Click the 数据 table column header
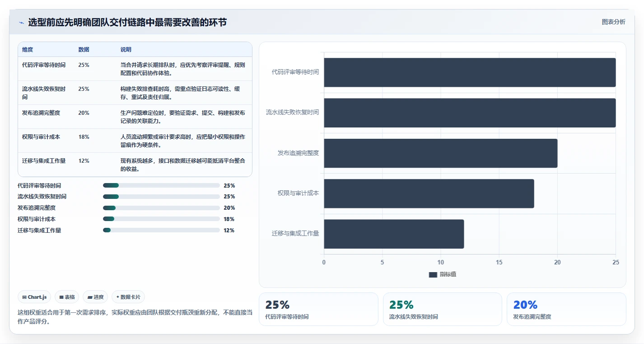Image resolution: width=644 pixels, height=344 pixels. pos(84,50)
